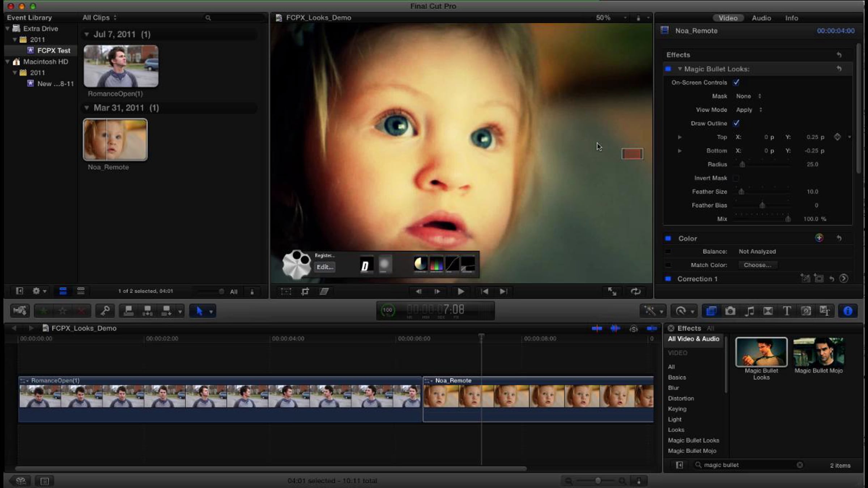Image resolution: width=868 pixels, height=488 pixels.
Task: Append selected clip to storyline
Action: pyautogui.click(x=166, y=311)
